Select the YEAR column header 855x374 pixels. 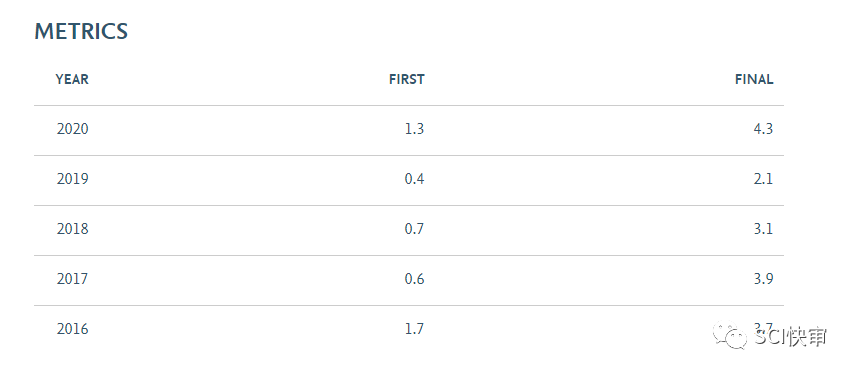pos(72,80)
